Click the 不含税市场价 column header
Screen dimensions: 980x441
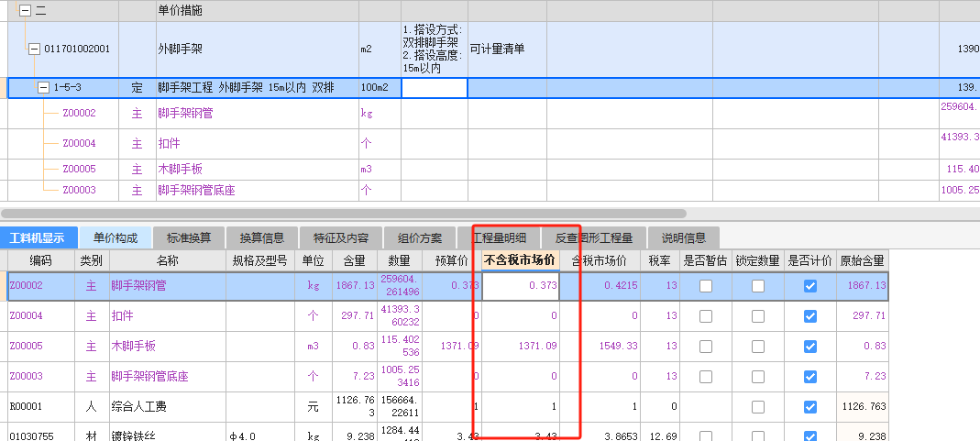520,260
